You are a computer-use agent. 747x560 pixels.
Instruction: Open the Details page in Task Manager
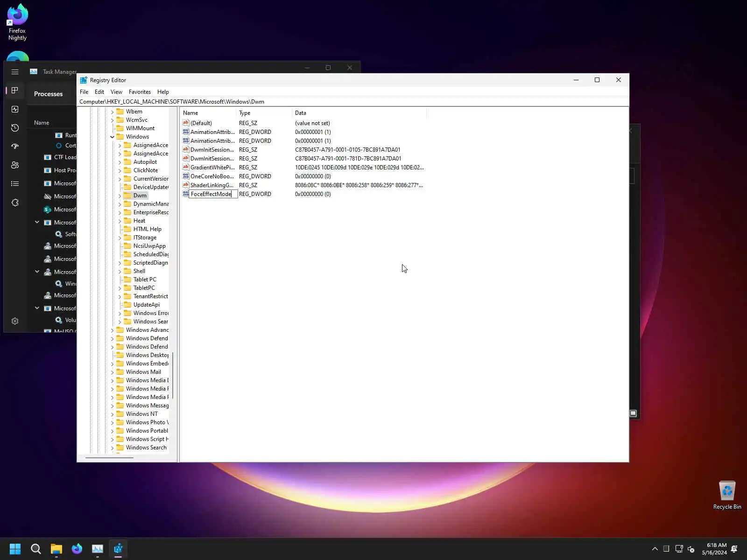coord(15,184)
